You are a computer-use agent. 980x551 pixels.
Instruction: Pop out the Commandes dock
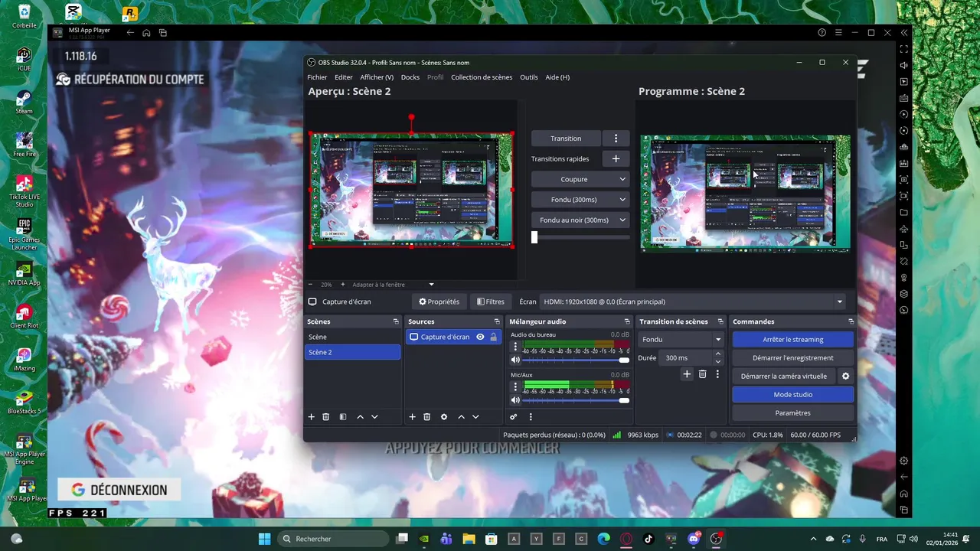tap(851, 321)
